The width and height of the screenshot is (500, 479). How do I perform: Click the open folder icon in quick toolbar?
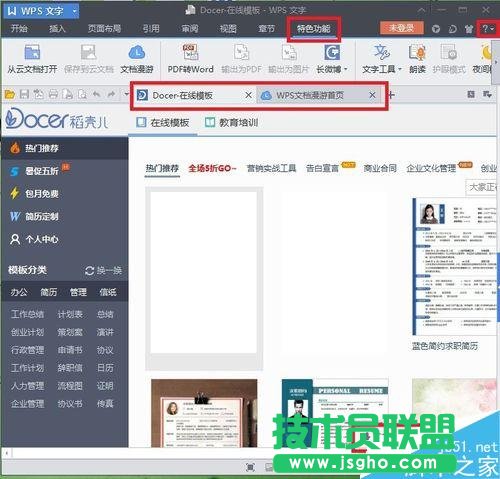(9, 95)
